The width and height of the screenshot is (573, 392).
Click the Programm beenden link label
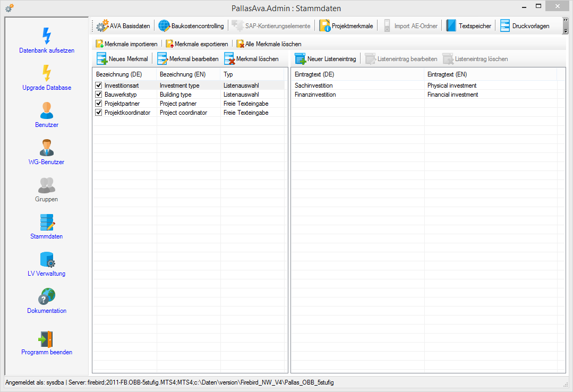(x=47, y=352)
